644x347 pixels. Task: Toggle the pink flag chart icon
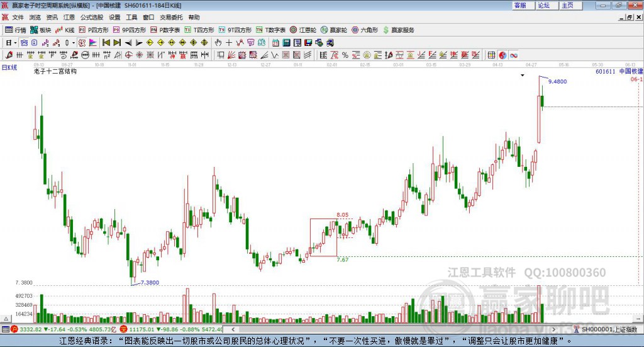[x=93, y=43]
